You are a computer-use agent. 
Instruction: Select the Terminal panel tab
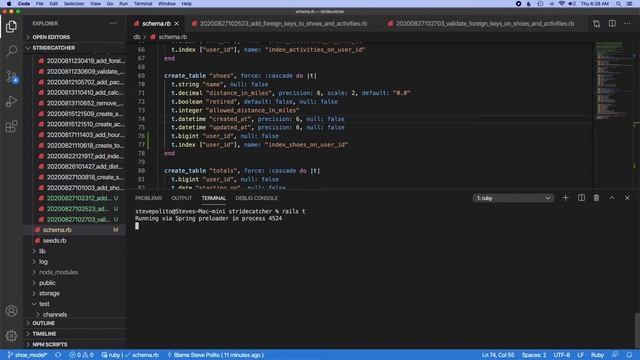(x=213, y=198)
